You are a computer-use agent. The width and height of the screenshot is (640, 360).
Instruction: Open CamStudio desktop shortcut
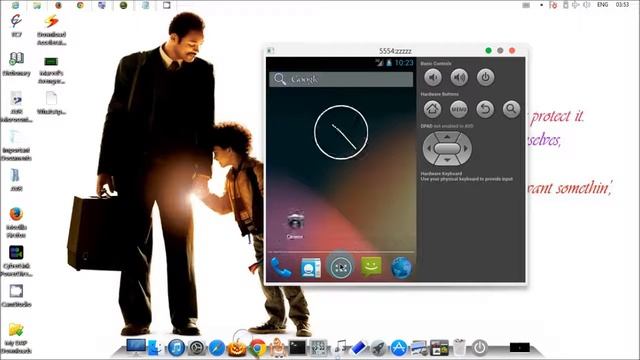coord(16,296)
